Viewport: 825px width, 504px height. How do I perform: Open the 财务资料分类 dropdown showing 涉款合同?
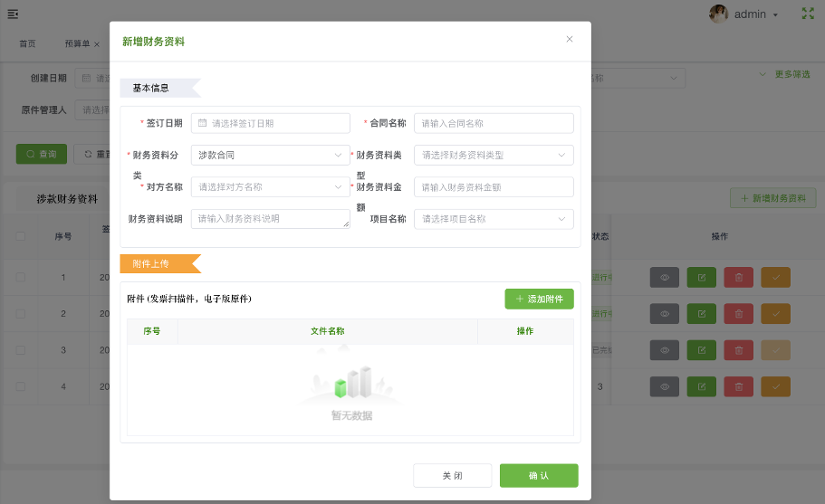click(270, 155)
